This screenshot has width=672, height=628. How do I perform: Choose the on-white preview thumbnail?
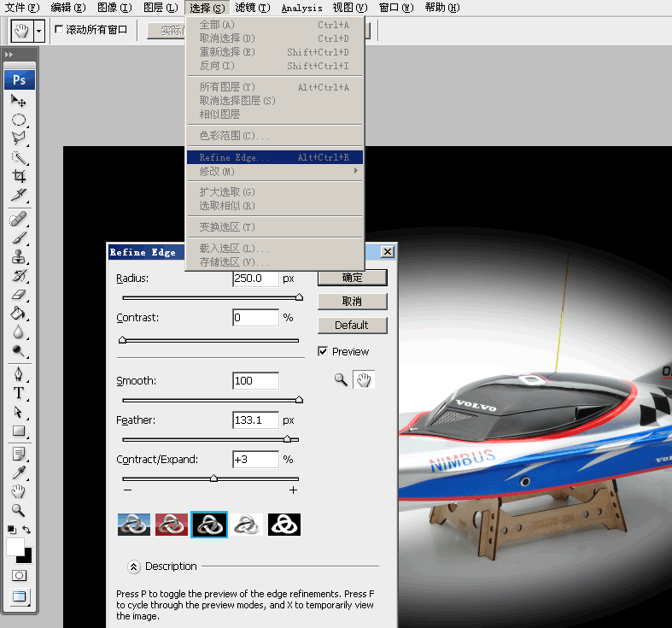(x=247, y=525)
